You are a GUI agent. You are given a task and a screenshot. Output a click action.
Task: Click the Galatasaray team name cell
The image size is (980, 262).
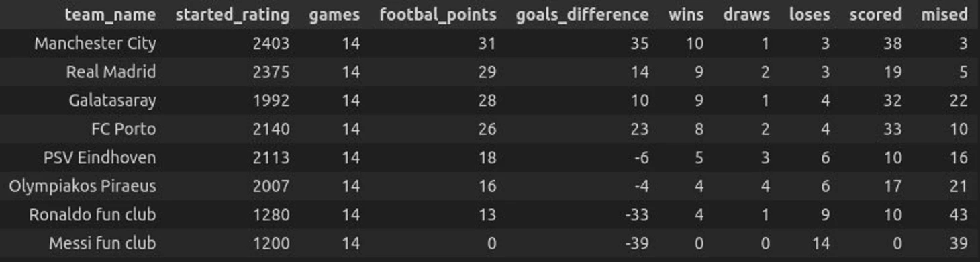(x=112, y=101)
